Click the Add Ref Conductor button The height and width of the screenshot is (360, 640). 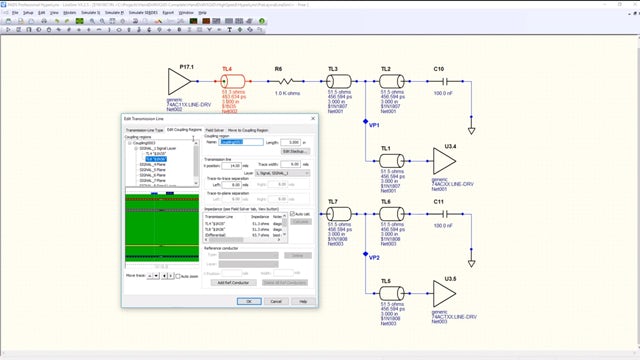(233, 282)
